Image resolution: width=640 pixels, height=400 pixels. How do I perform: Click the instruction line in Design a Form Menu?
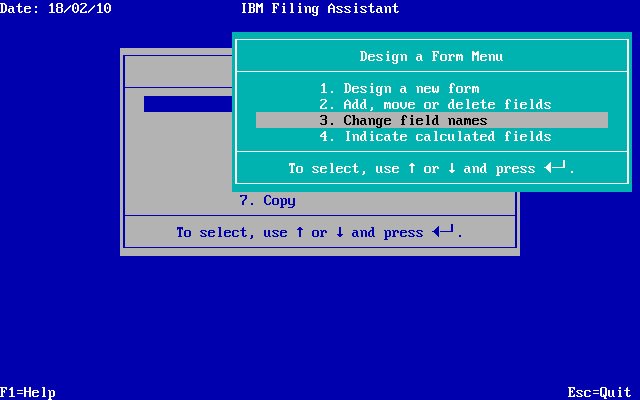coord(431,168)
